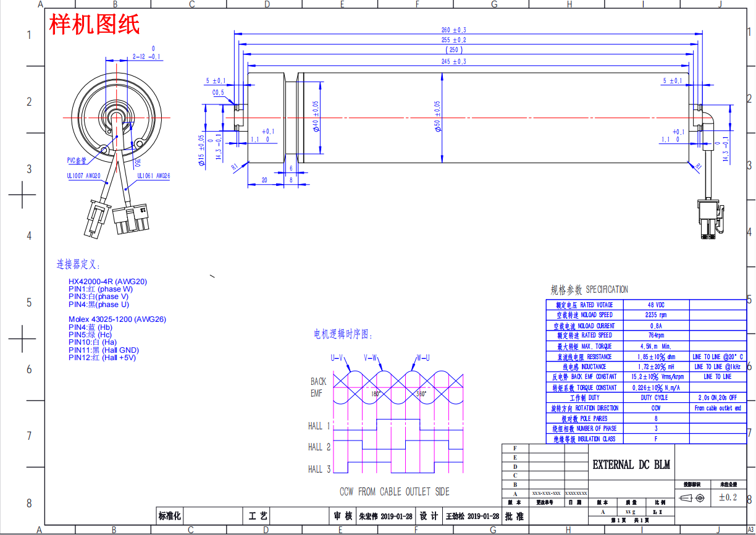Select the 48 VDC rated voltage cell
The width and height of the screenshot is (756, 535).
pos(655,305)
